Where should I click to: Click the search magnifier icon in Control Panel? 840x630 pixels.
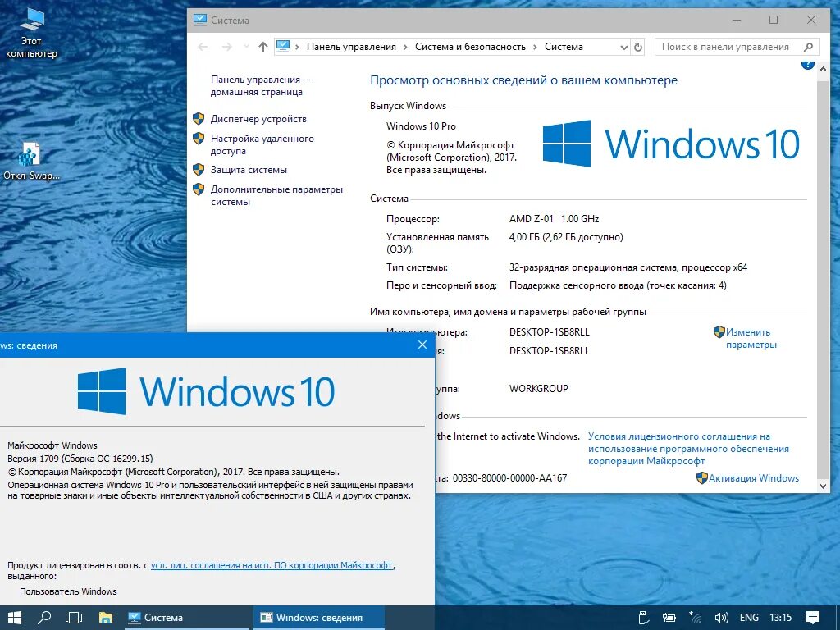pos(808,47)
